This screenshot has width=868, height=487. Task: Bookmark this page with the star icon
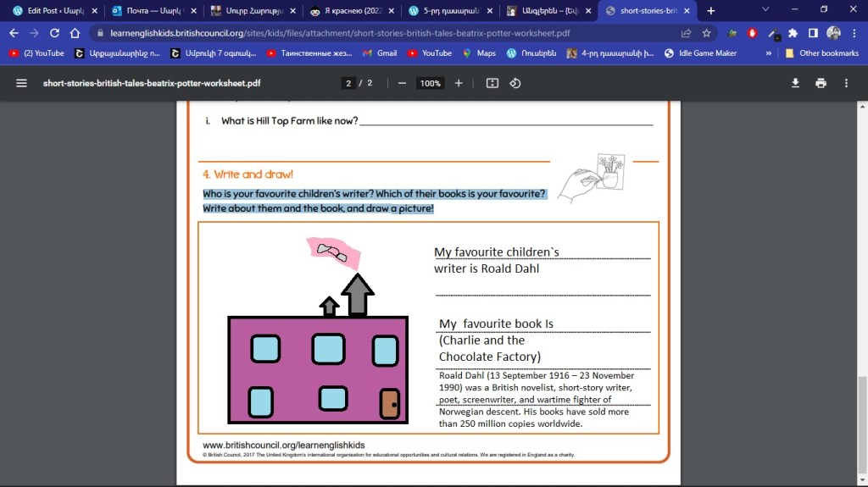point(706,34)
